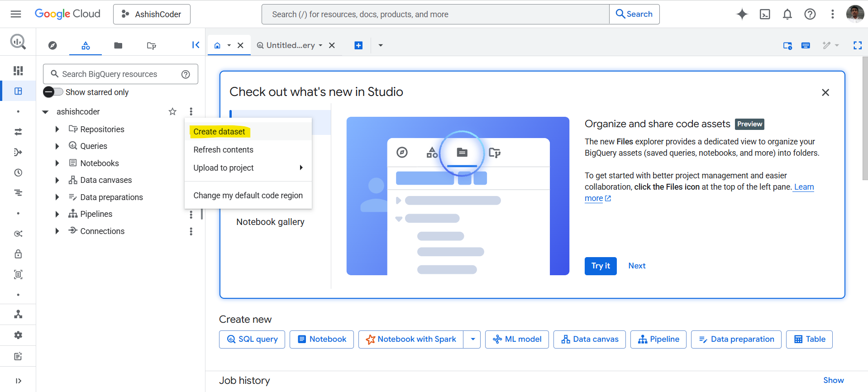The image size is (868, 392).
Task: Click the BigQuery Studio icon in left rail
Action: [x=18, y=91]
